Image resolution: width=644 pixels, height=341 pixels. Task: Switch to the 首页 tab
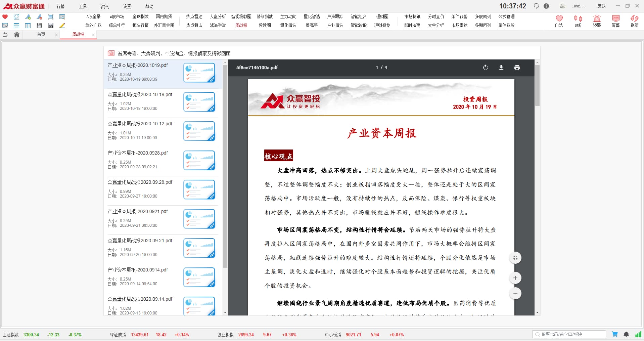click(41, 35)
